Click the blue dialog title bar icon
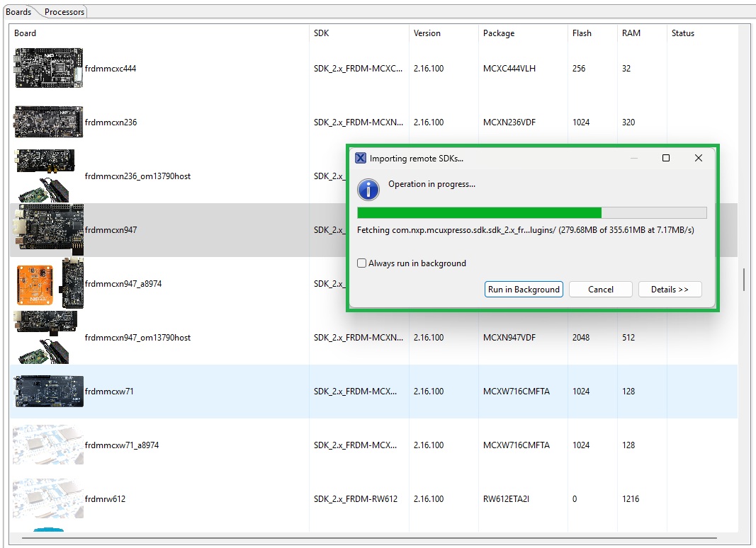The width and height of the screenshot is (756, 548). (x=361, y=158)
